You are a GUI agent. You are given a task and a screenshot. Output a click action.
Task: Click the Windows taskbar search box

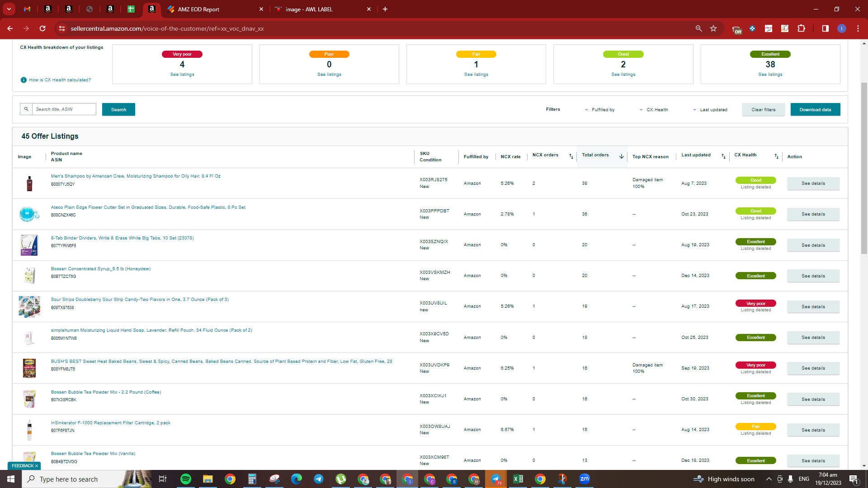pos(72,479)
